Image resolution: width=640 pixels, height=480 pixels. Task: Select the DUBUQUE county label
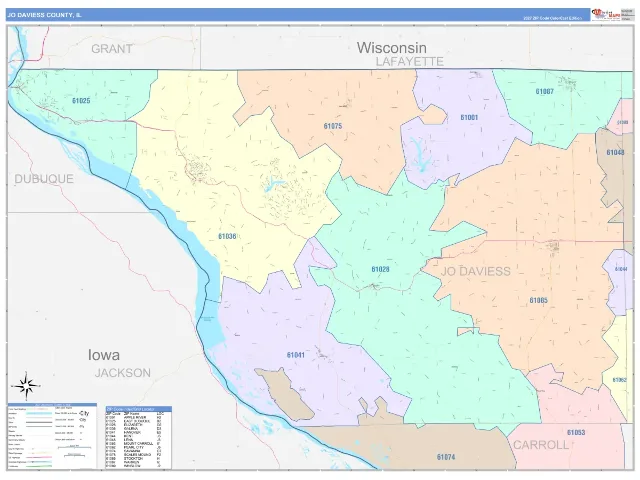[44, 179]
